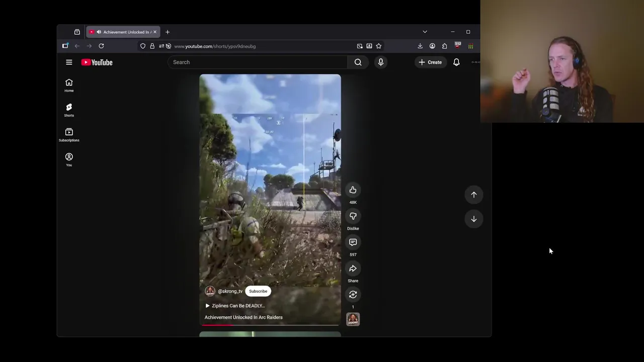644x362 pixels.
Task: Open the sound source thumbnail
Action: (353, 319)
